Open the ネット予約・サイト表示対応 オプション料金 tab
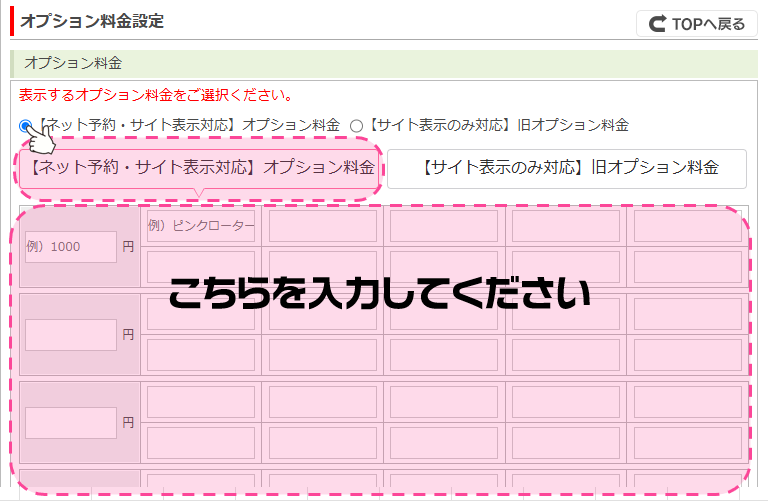 (x=199, y=168)
